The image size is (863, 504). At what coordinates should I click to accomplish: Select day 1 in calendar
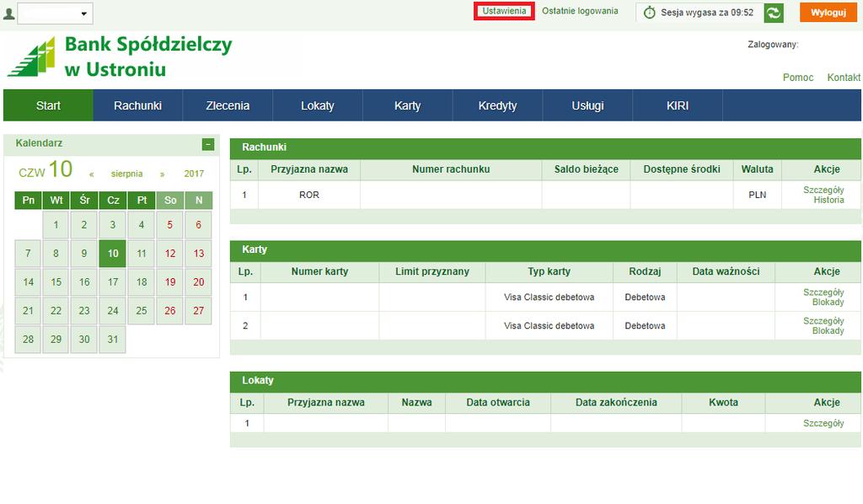coord(56,224)
